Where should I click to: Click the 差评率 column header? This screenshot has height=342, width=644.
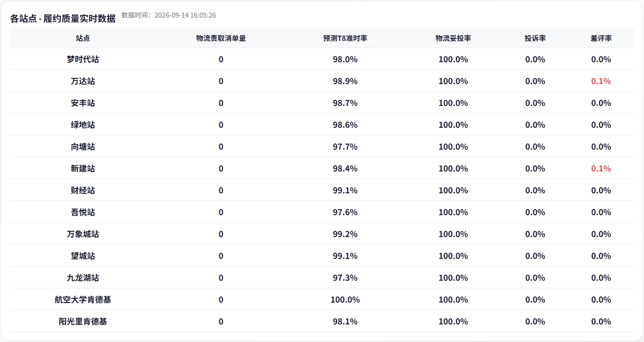[x=601, y=38]
